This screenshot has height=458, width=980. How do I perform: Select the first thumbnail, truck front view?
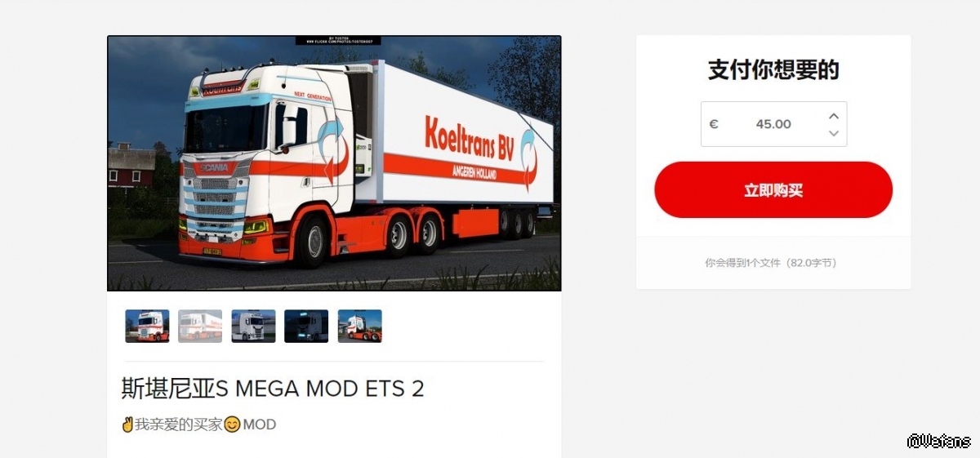click(147, 326)
